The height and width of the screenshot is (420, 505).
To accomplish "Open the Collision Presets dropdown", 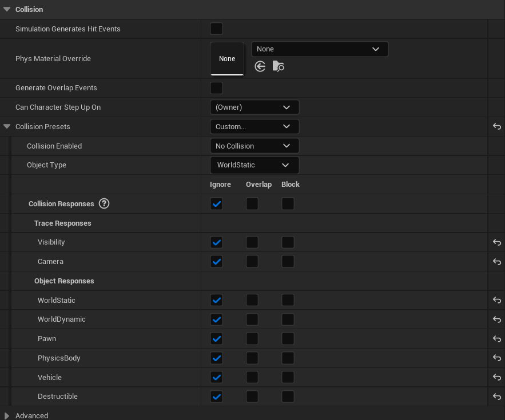I will pos(254,127).
